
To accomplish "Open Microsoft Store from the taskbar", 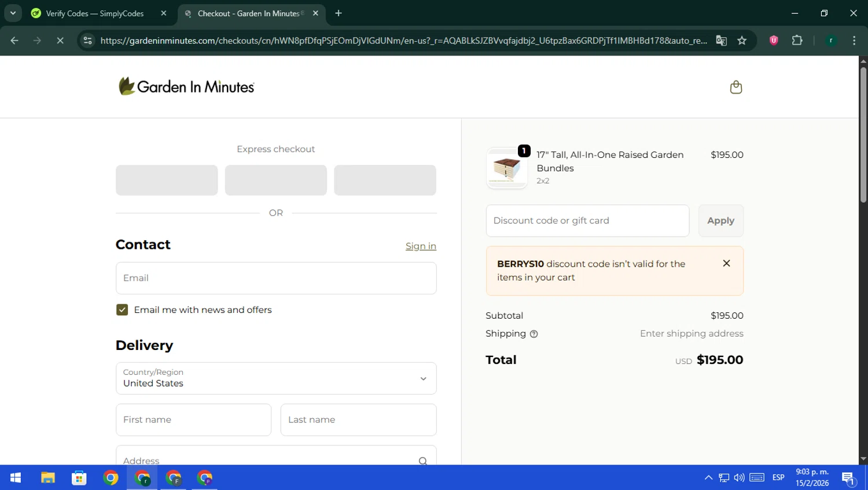I will coord(79,478).
